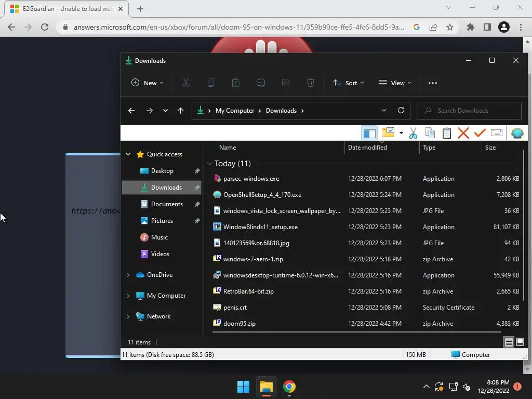
Task: Select the parsec-windows.exe file
Action: 366,179
